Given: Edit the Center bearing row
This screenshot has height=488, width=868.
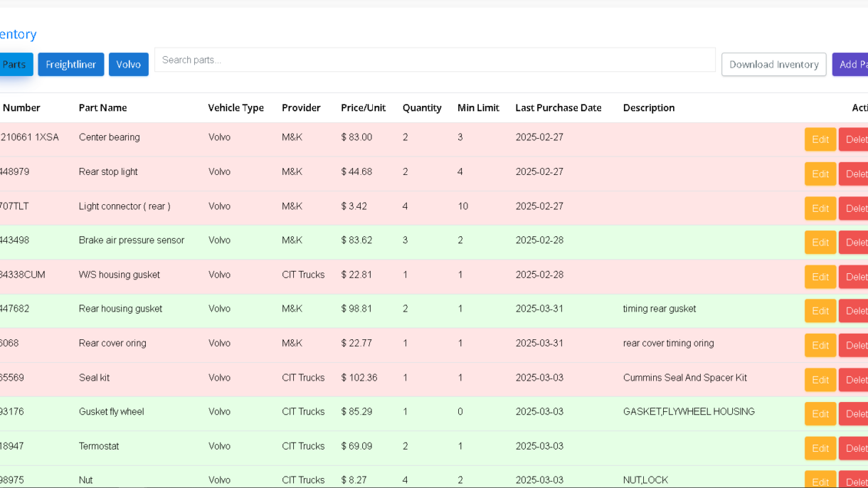Looking at the screenshot, I should tap(820, 139).
